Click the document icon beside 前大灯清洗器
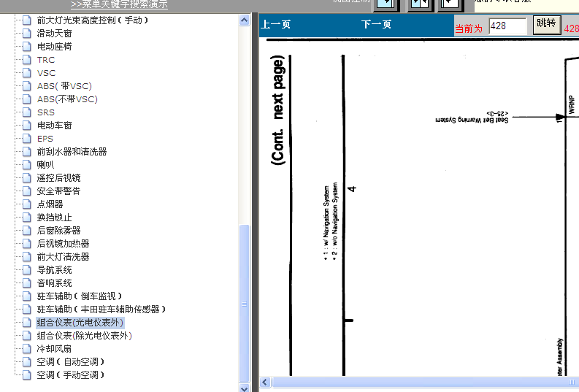The width and height of the screenshot is (579, 392). 26,257
